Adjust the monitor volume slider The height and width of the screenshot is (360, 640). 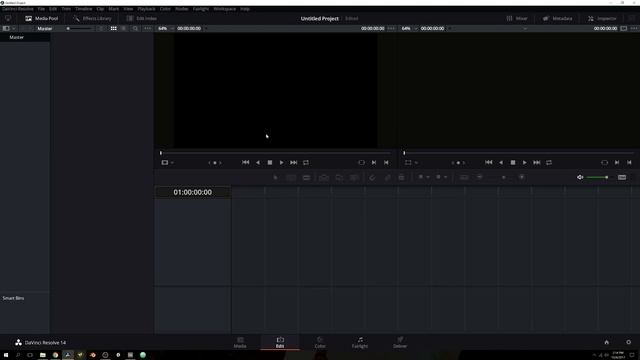[x=598, y=177]
